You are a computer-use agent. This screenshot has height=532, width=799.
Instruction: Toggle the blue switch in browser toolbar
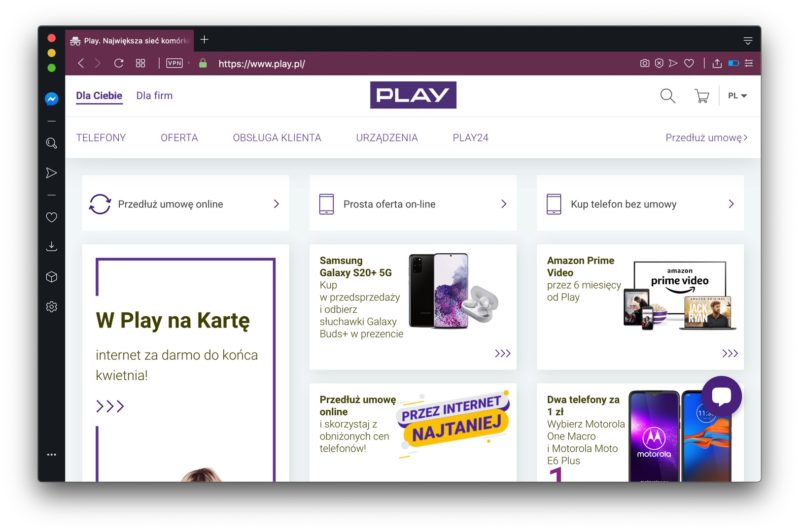[733, 63]
